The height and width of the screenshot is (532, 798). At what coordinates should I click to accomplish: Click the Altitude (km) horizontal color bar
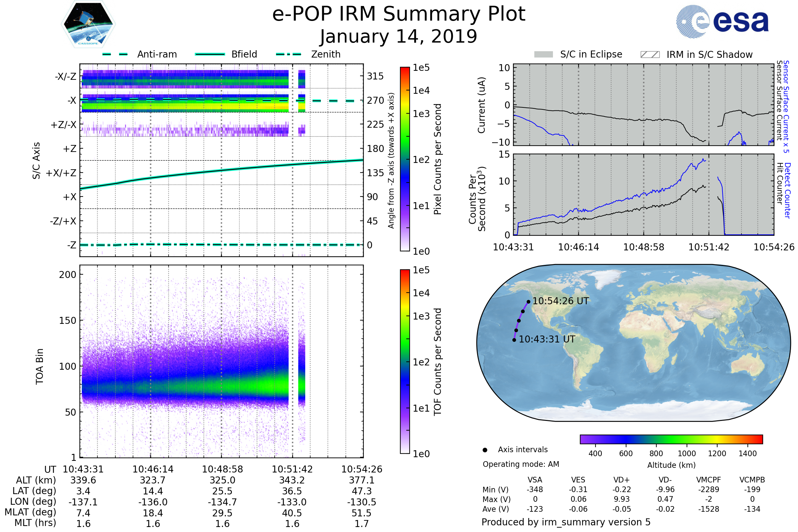coord(671,439)
